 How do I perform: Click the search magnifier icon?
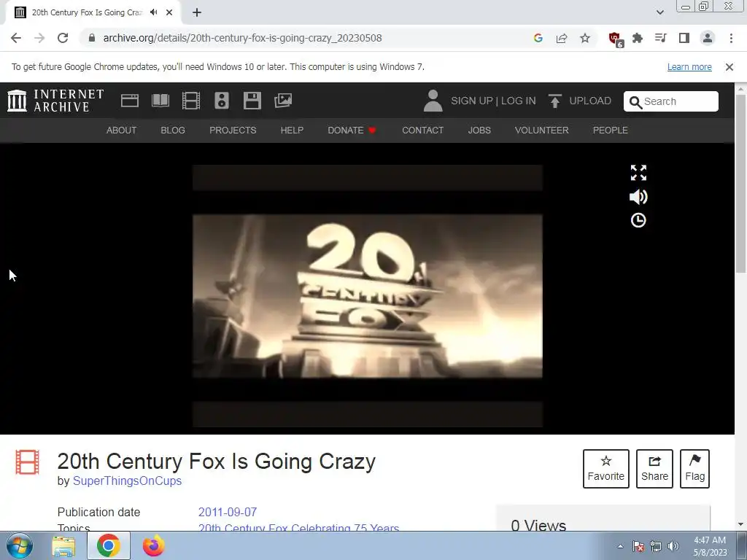pos(635,102)
